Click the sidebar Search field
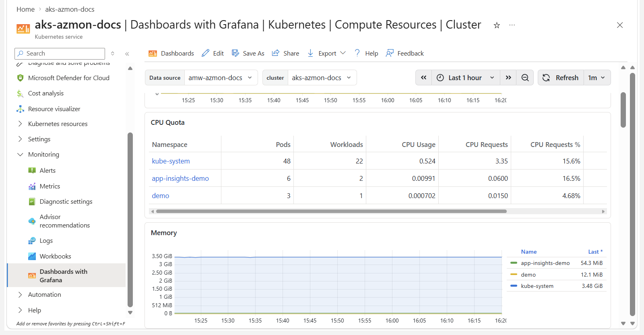The image size is (644, 335). point(60,54)
